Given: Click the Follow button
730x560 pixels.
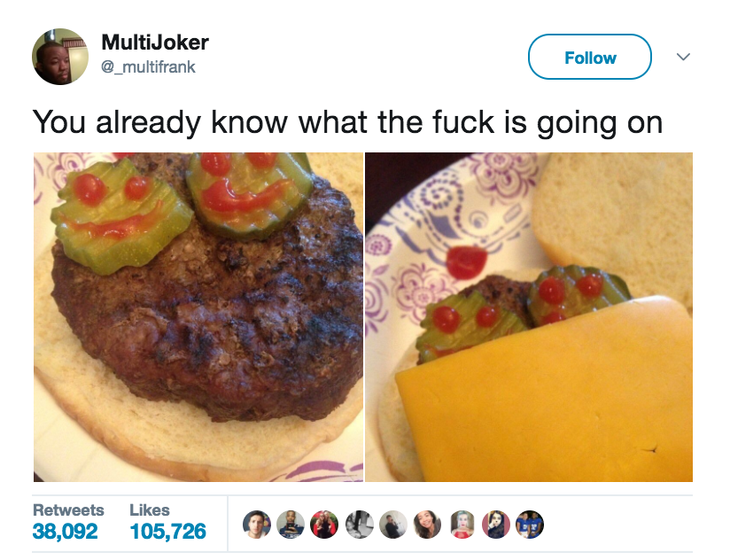Looking at the screenshot, I should point(589,57).
